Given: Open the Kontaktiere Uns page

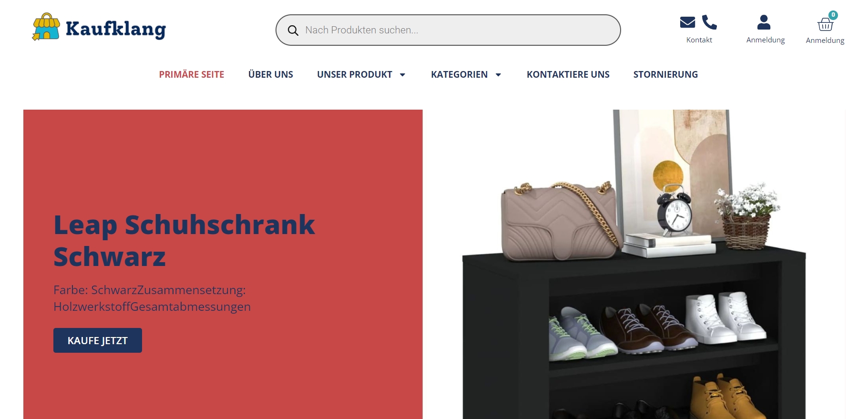Looking at the screenshot, I should point(568,74).
